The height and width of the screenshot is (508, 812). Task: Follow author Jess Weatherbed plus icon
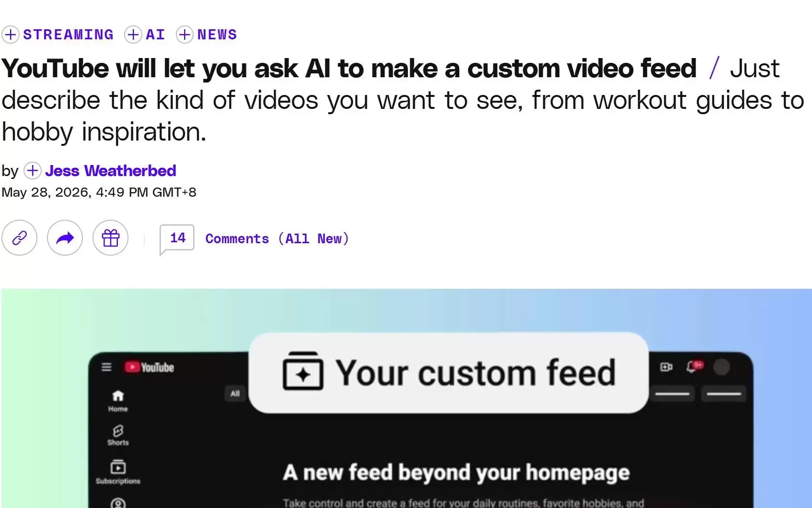click(x=33, y=171)
